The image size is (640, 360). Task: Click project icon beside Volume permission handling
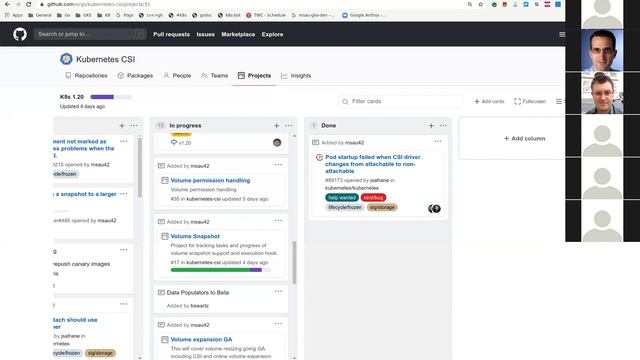(164, 180)
